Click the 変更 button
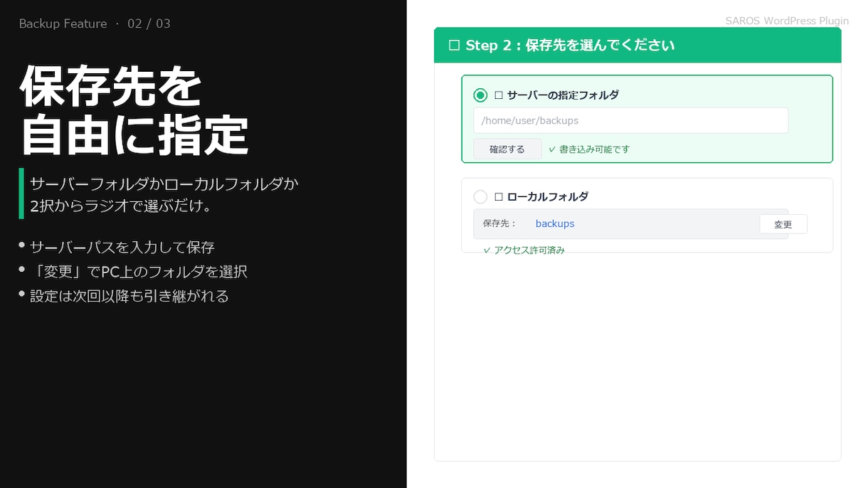 pos(783,224)
